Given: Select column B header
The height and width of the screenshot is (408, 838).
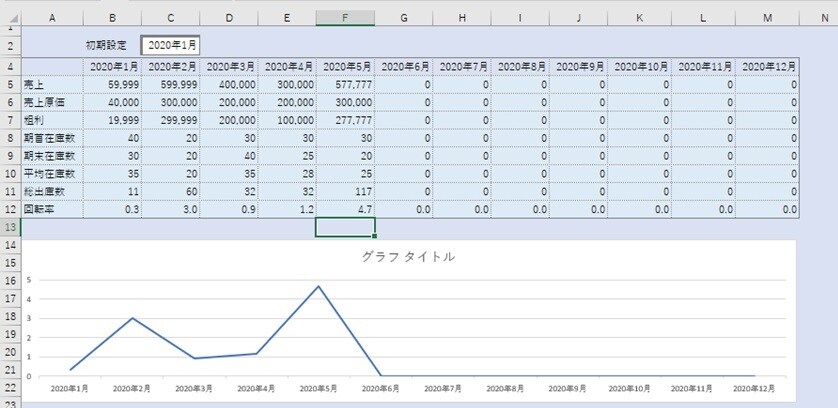Looking at the screenshot, I should [x=112, y=18].
